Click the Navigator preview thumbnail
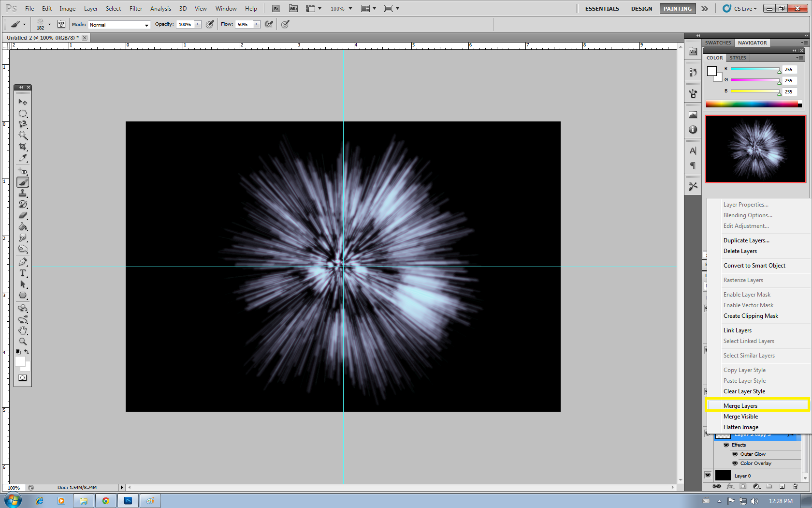812x508 pixels. pos(755,149)
